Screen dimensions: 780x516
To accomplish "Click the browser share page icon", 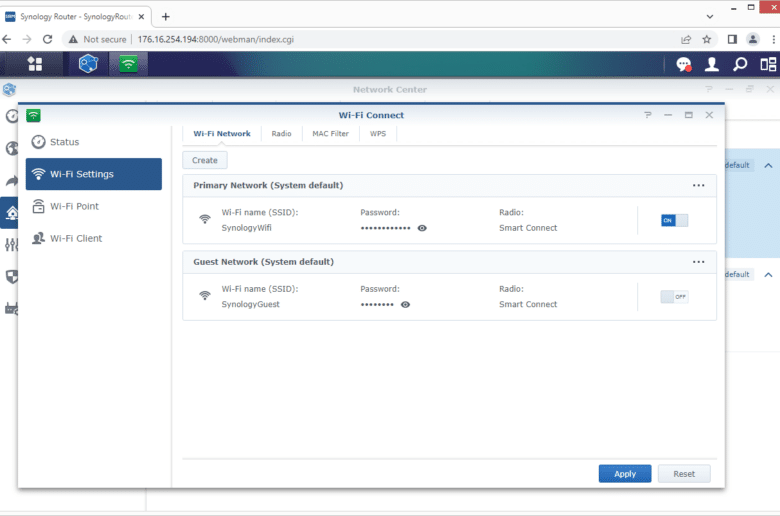I will [686, 39].
